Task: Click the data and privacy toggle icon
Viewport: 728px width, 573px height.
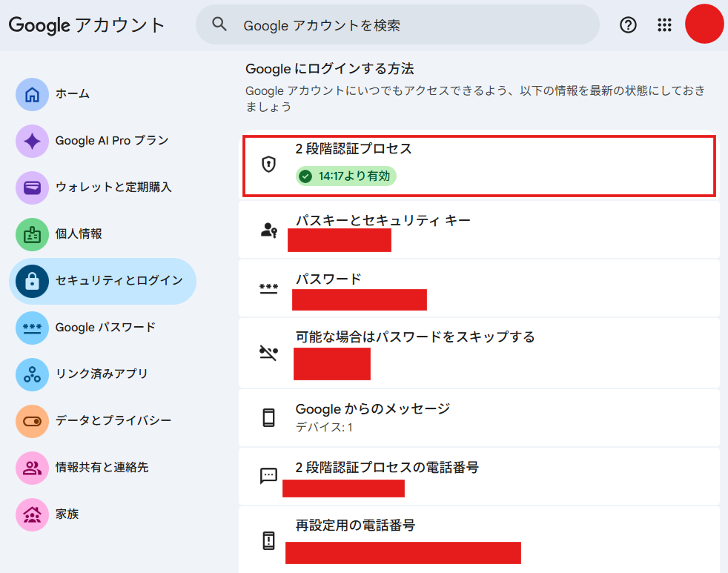Action: 32,421
